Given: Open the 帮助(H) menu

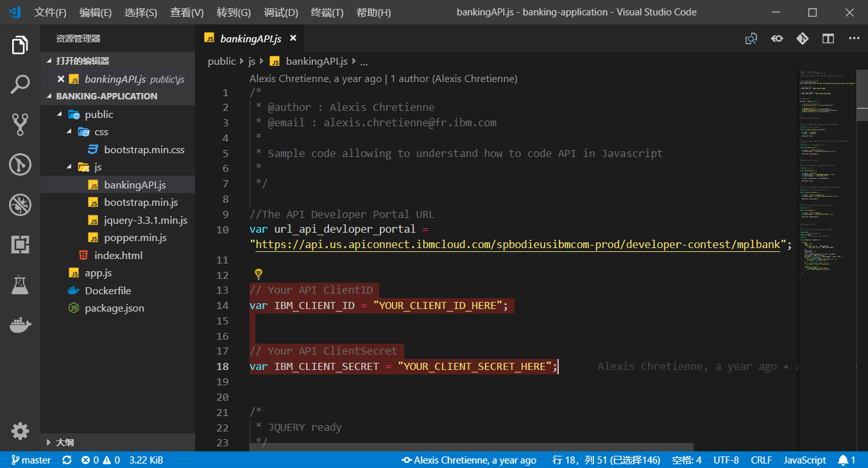Looking at the screenshot, I should click(x=373, y=12).
